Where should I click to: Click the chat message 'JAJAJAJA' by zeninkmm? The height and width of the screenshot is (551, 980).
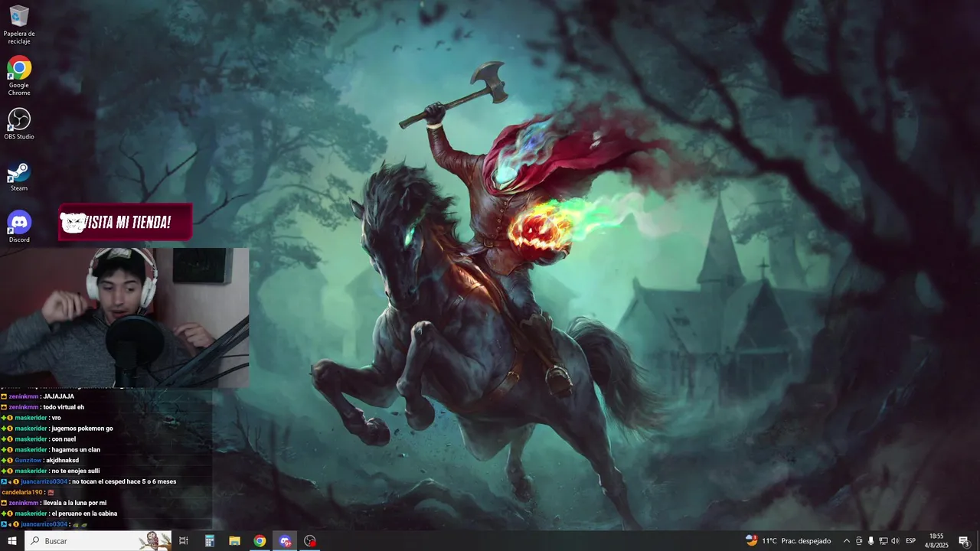(59, 396)
